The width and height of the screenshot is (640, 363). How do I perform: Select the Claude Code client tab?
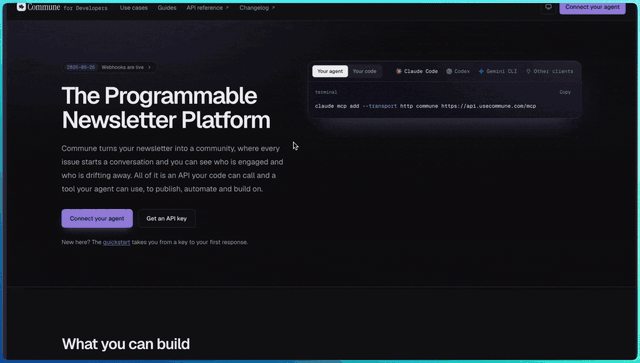tap(417, 71)
